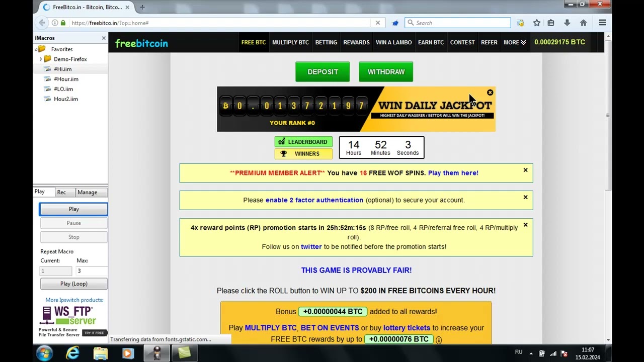Click the freebitco.in URL address bar
This screenshot has height=362, width=644.
221,23
